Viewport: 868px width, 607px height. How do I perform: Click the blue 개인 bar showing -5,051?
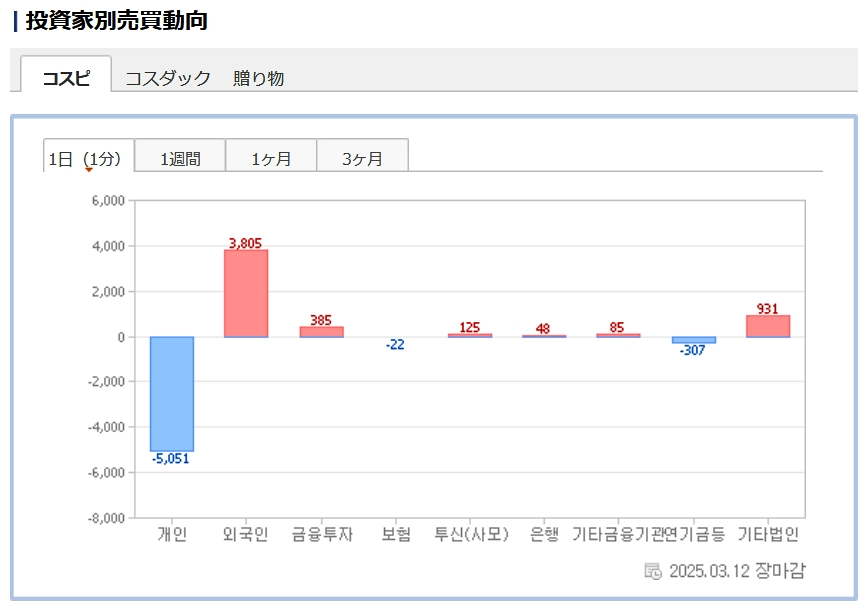click(x=172, y=394)
